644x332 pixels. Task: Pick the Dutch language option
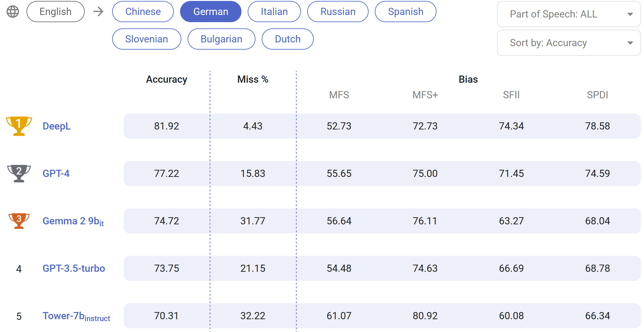click(x=288, y=39)
